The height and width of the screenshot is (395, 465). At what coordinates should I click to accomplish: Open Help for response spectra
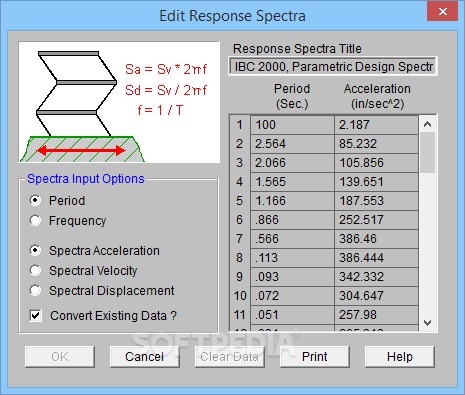400,357
